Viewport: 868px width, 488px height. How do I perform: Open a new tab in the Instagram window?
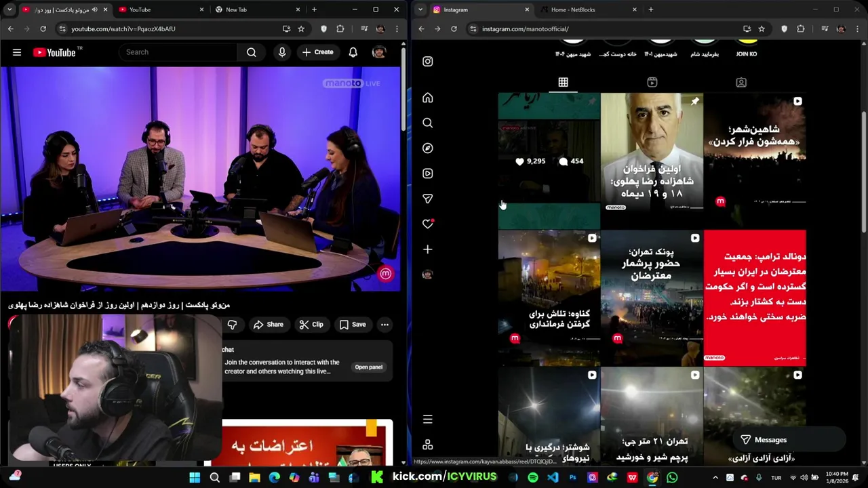pyautogui.click(x=650, y=9)
